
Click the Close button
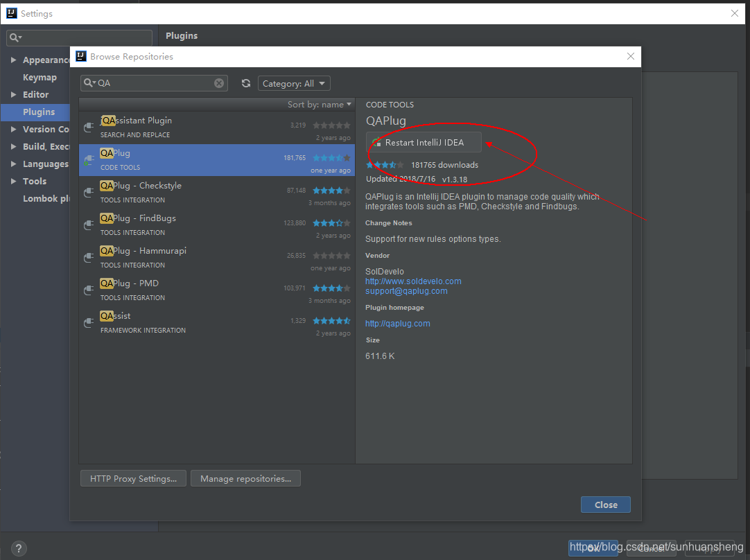(606, 505)
